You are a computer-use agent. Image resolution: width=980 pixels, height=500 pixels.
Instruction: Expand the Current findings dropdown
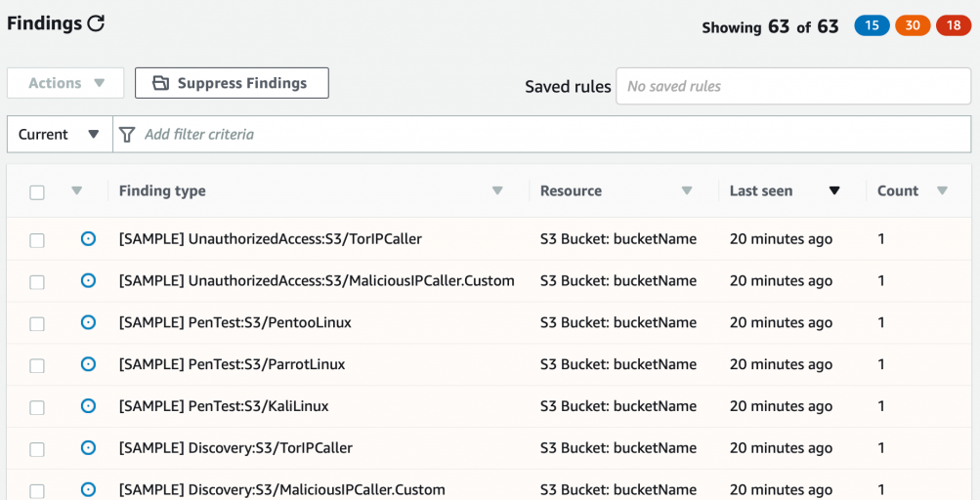(x=59, y=135)
